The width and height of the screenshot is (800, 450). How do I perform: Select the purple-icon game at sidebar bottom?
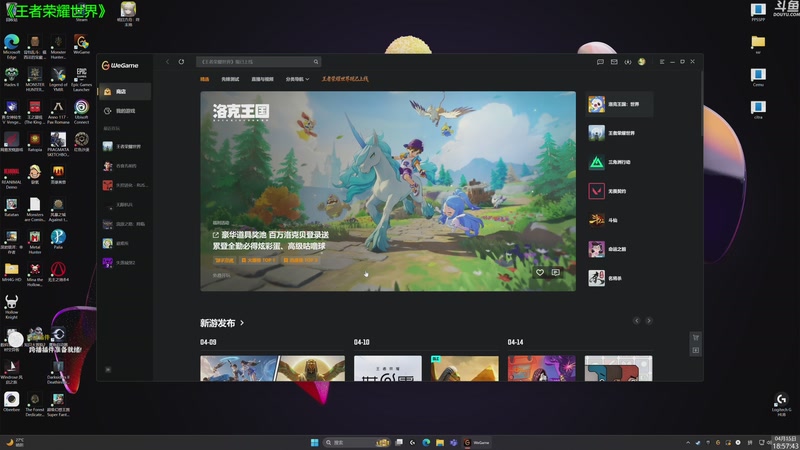coord(125,263)
